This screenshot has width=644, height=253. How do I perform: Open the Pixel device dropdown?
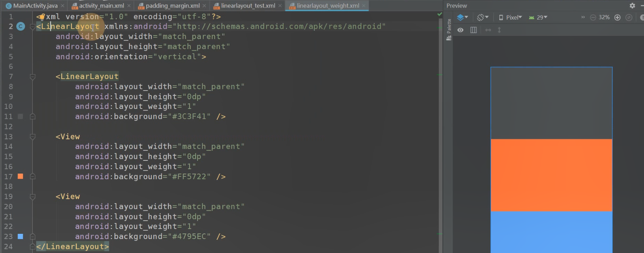(x=510, y=17)
